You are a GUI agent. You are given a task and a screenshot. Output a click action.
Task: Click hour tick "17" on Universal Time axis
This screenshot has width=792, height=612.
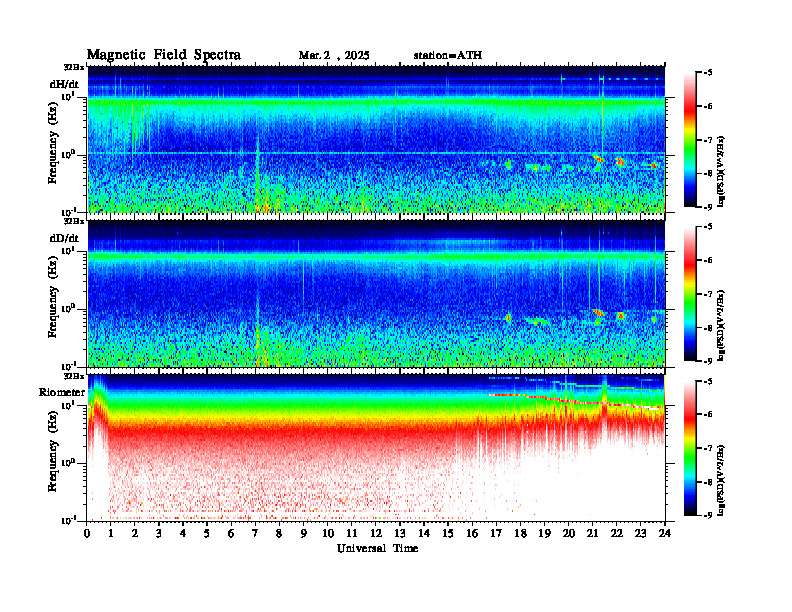(496, 533)
